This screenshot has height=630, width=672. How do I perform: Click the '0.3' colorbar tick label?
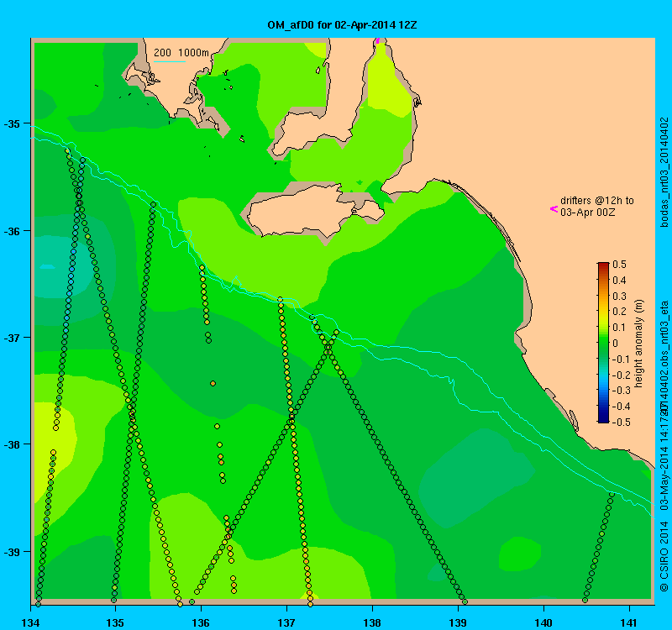(x=619, y=297)
